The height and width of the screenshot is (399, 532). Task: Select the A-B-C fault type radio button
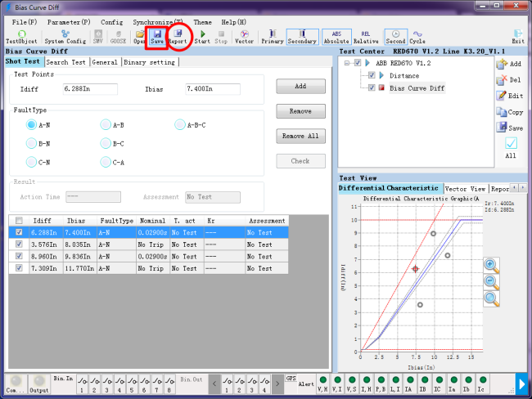(x=181, y=124)
